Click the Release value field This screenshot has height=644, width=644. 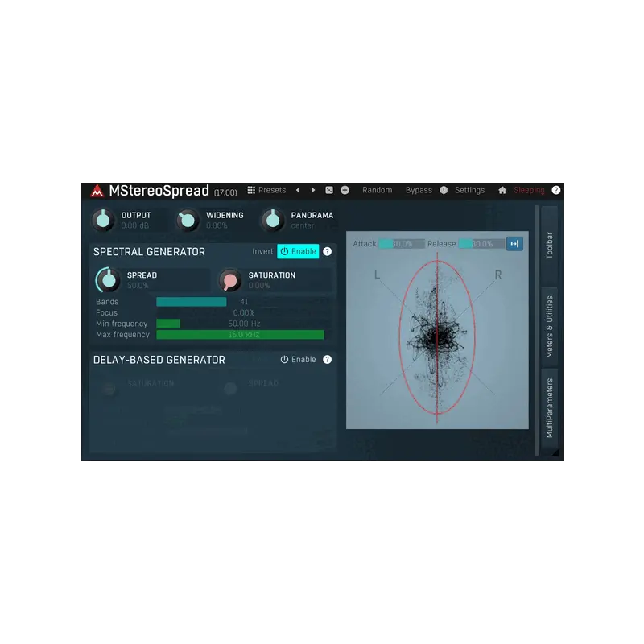click(481, 244)
